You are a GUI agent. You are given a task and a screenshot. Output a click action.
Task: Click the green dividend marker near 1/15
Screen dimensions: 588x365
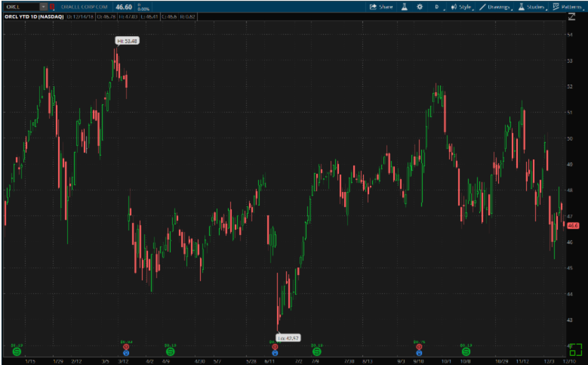pyautogui.click(x=17, y=352)
